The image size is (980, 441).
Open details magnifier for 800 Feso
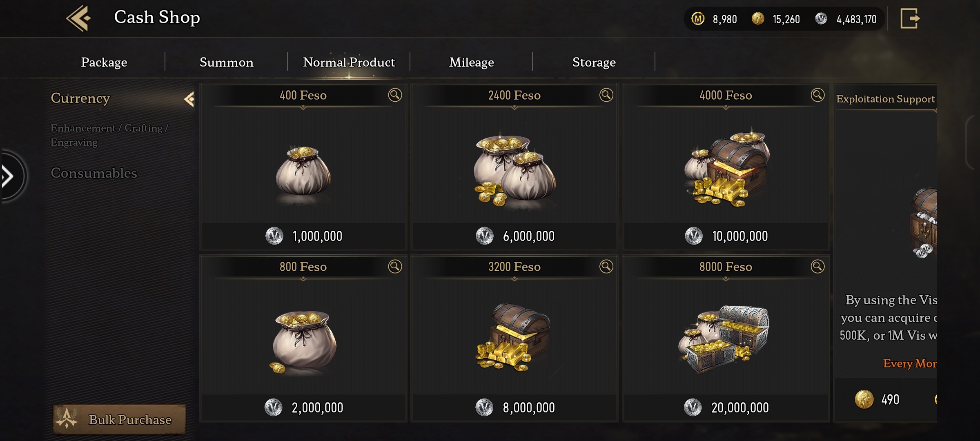point(395,267)
